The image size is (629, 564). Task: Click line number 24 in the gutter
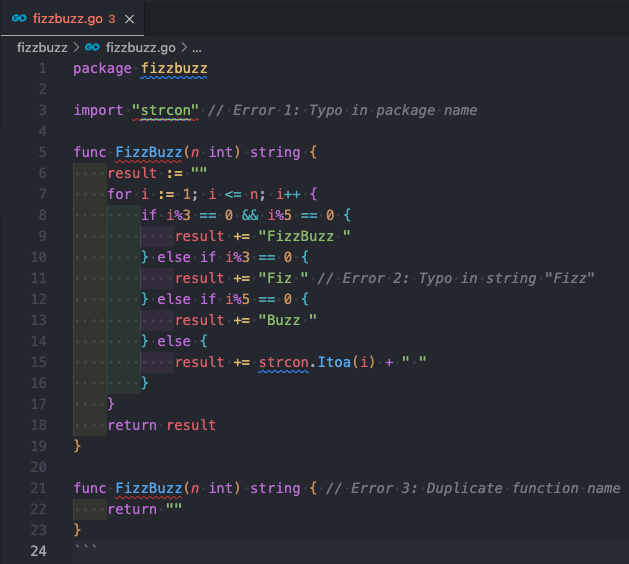click(x=39, y=551)
